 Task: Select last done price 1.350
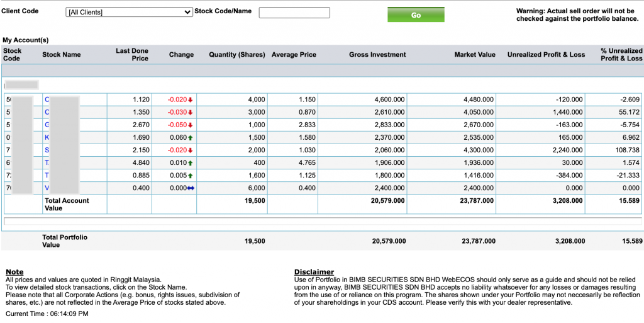click(142, 112)
